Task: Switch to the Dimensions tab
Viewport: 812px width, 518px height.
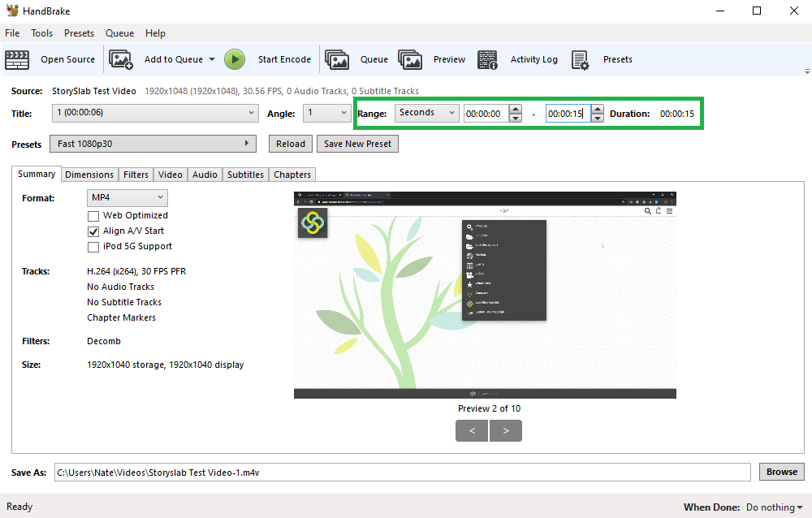Action: coord(89,175)
